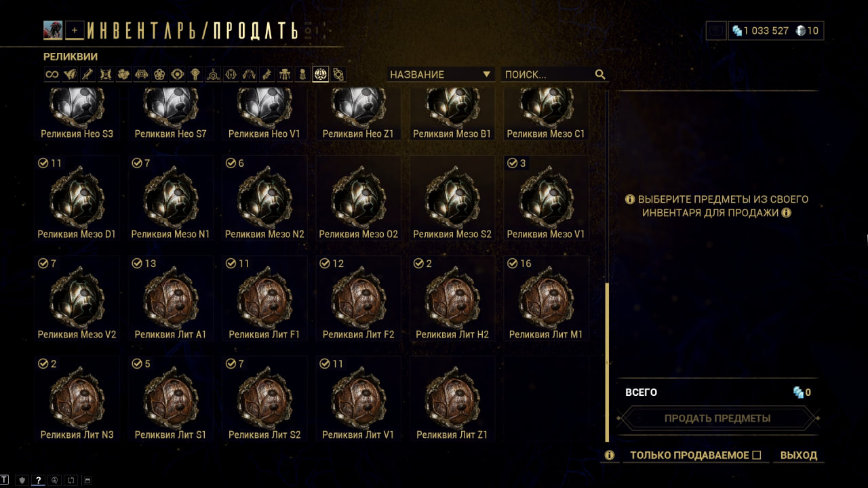Click the magnifier icon in search box
The width and height of the screenshot is (868, 488).
pos(600,75)
